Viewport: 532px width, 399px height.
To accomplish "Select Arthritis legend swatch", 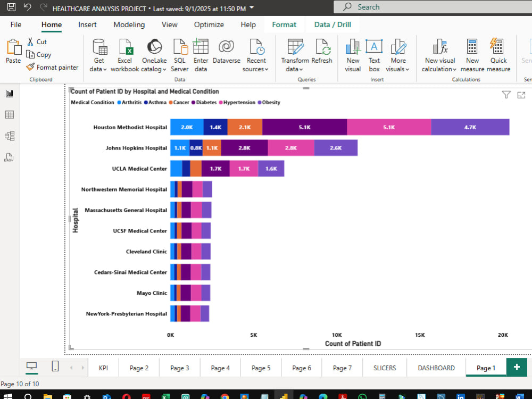I will 119,103.
